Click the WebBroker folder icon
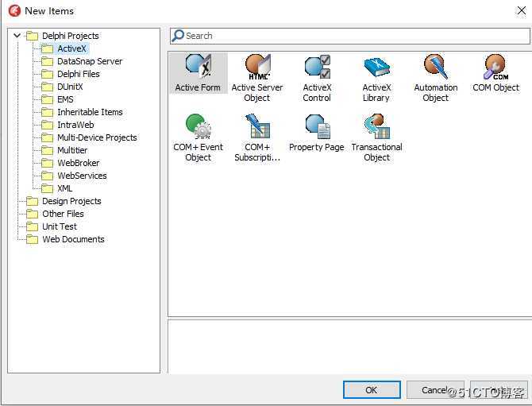 point(47,163)
